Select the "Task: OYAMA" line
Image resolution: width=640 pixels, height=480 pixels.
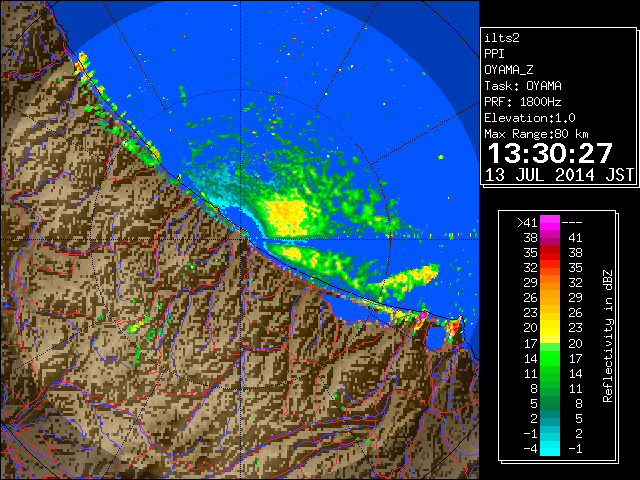[x=523, y=86]
